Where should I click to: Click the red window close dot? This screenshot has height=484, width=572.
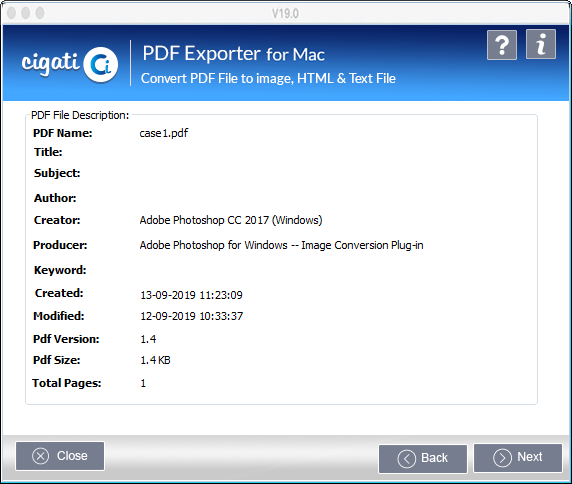(x=12, y=13)
